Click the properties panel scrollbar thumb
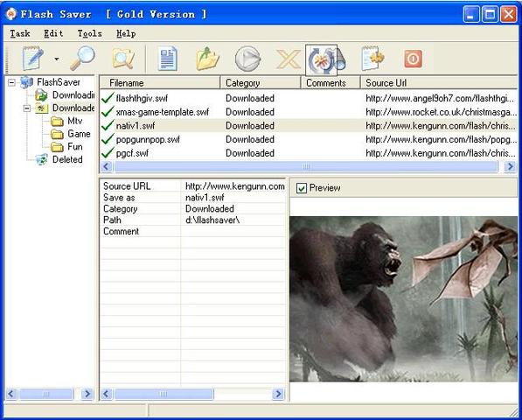Screen dimensions: 522x420 (x=164, y=394)
